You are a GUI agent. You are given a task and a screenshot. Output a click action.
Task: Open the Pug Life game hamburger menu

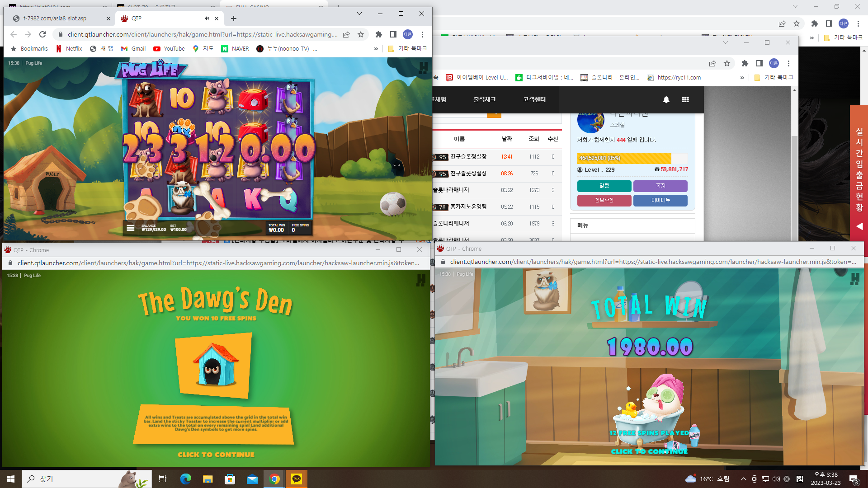(130, 228)
